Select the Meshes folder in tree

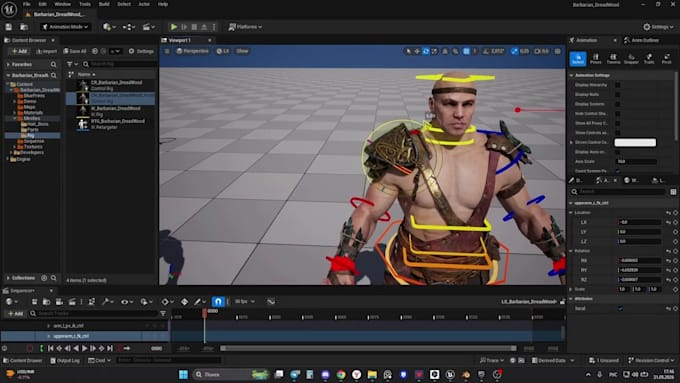pyautogui.click(x=31, y=118)
